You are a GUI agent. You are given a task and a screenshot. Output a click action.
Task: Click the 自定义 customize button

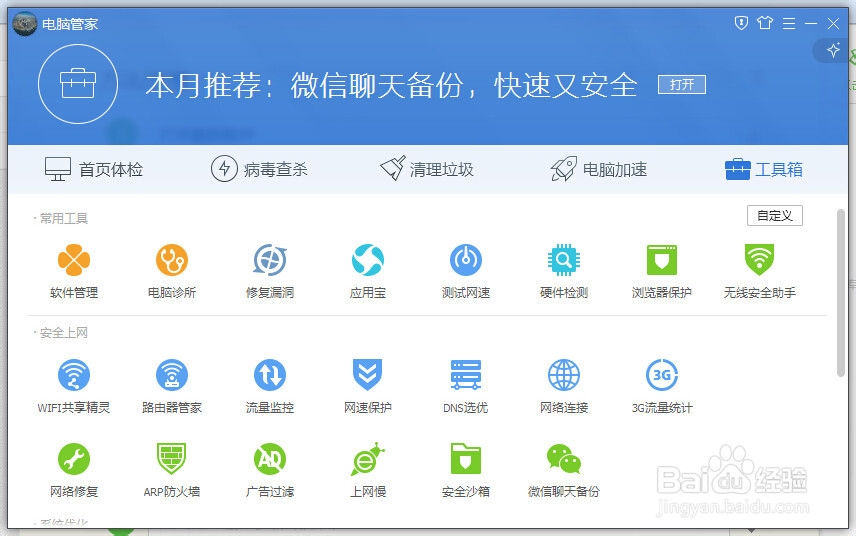click(x=775, y=216)
